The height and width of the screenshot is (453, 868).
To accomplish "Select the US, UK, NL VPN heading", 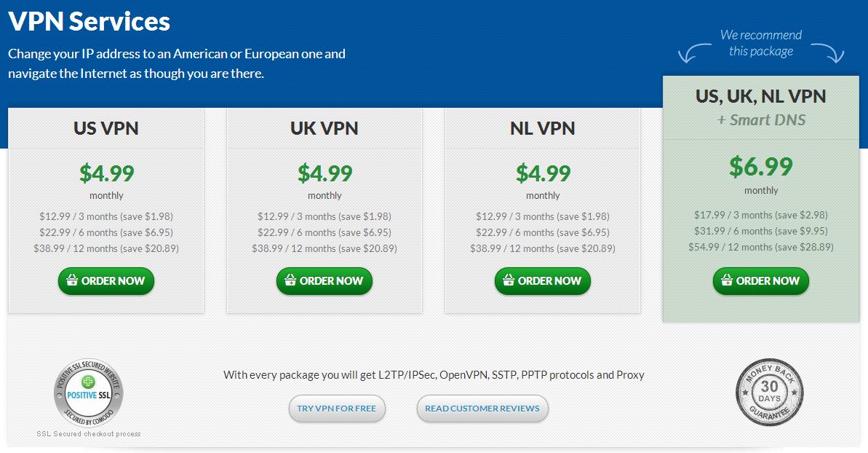I will (760, 96).
